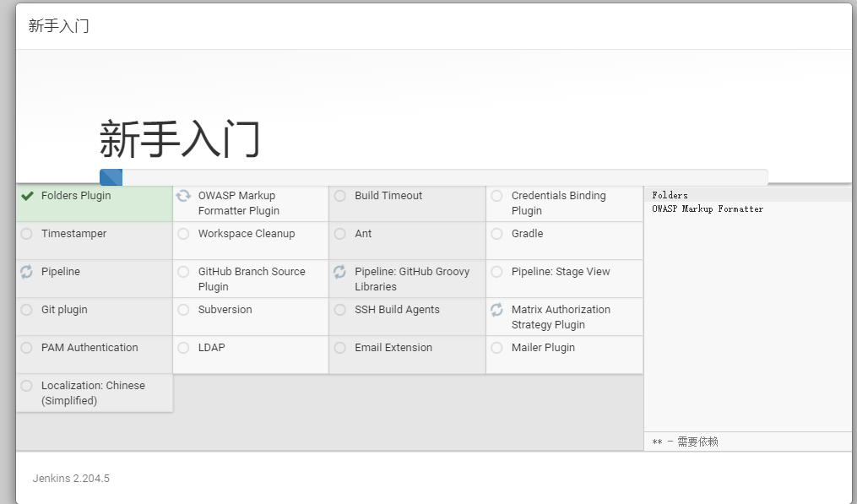Click the GitHub Branch Source Plugin text
The height and width of the screenshot is (504, 857).
point(252,279)
